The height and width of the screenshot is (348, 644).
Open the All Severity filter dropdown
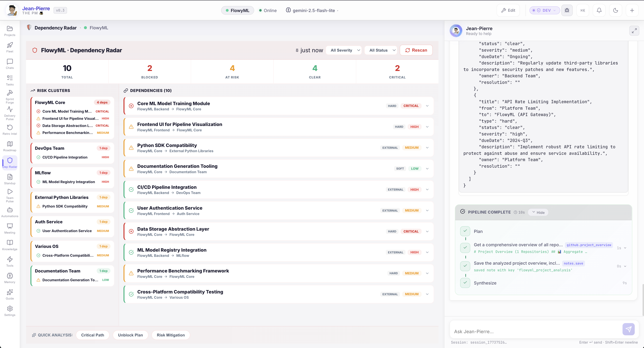343,50
